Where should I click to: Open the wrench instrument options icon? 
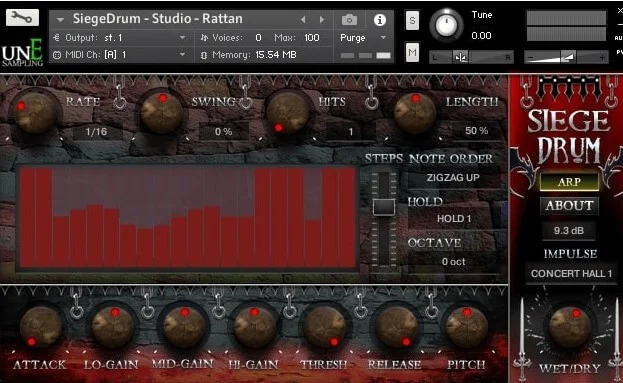point(22,17)
